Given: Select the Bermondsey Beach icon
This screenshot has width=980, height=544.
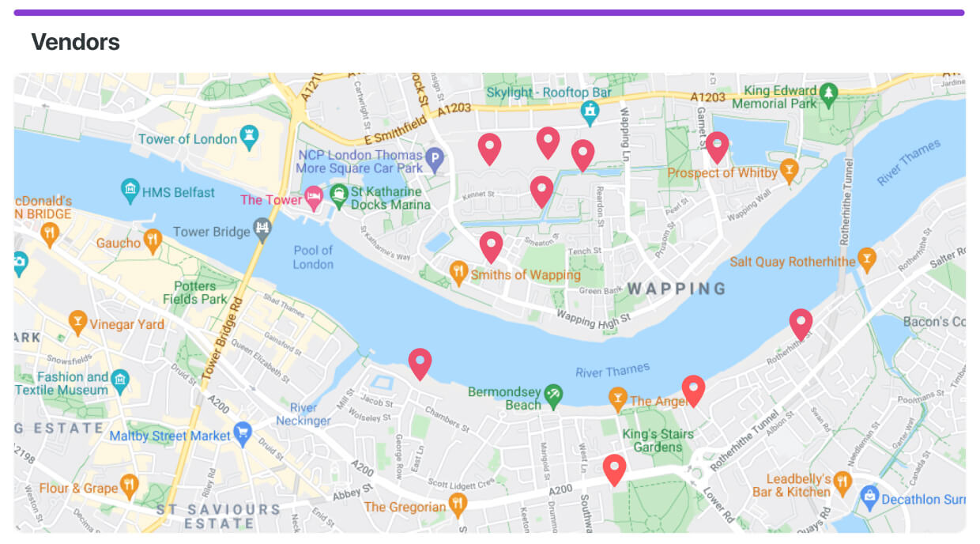Looking at the screenshot, I should pyautogui.click(x=555, y=396).
